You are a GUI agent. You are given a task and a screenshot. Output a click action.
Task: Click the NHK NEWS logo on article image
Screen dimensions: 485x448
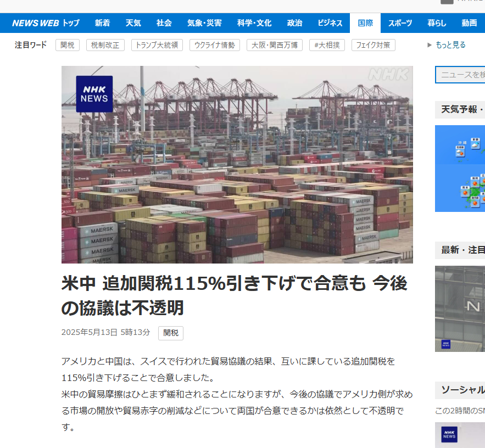pos(94,94)
